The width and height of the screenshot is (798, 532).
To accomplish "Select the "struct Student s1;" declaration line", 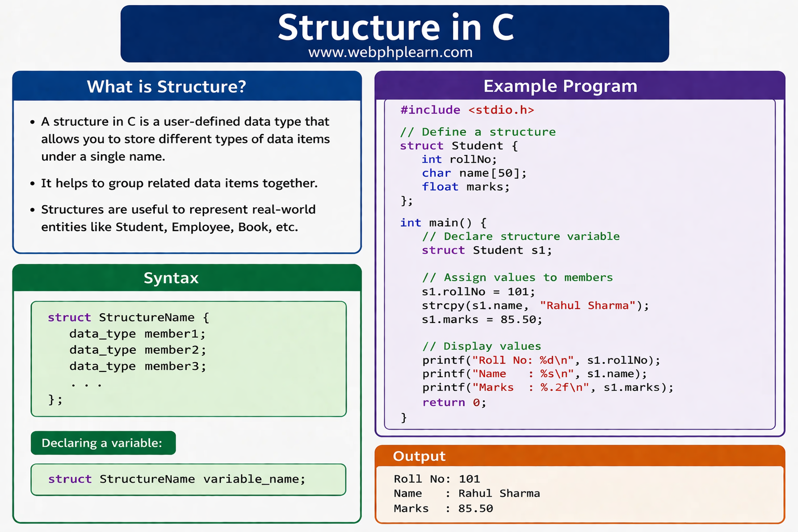I will 486,250.
